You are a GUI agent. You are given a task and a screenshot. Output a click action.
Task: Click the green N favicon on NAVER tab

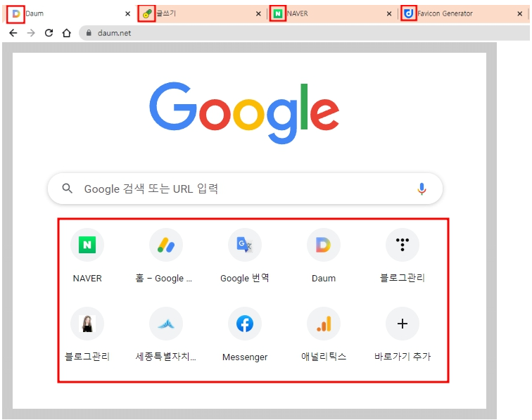(x=278, y=14)
